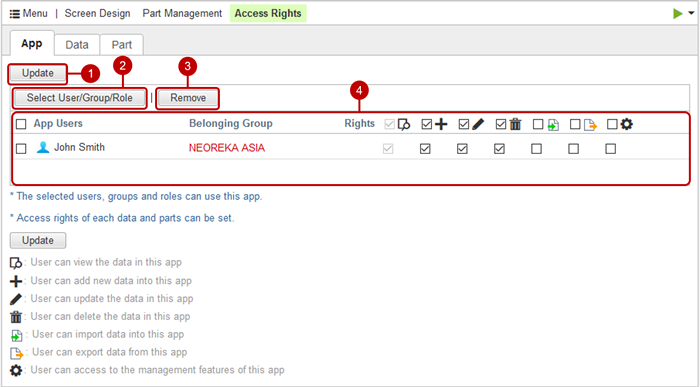Toggle John Smith's delete-data right checkbox
Viewport: 700px width, 387px height.
pos(499,149)
